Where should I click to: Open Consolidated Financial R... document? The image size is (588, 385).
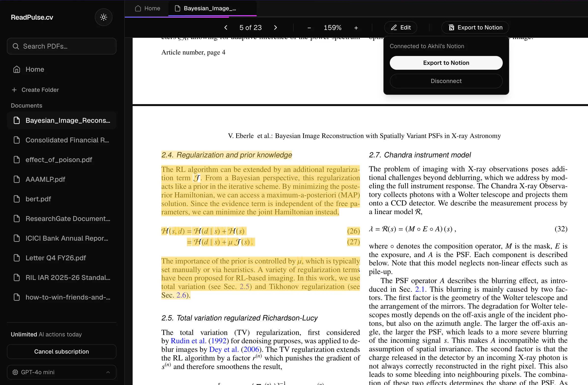coord(61,140)
